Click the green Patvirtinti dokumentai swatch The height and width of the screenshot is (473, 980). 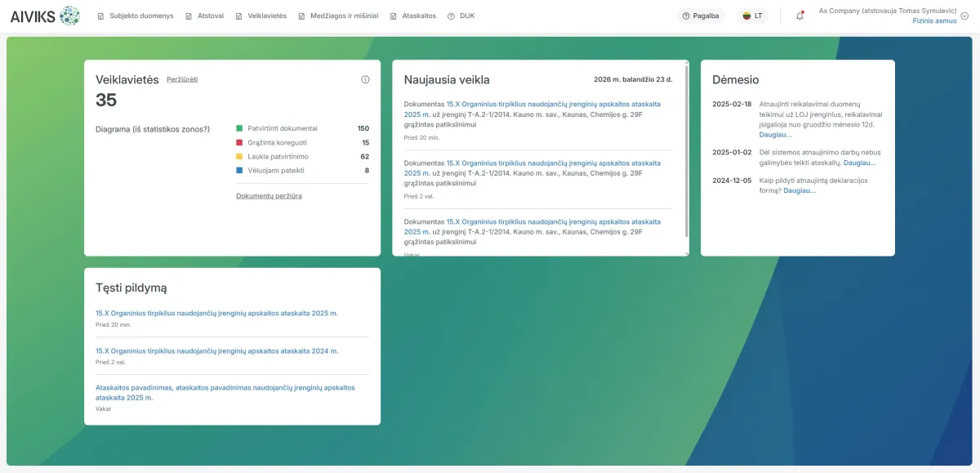pyautogui.click(x=239, y=128)
